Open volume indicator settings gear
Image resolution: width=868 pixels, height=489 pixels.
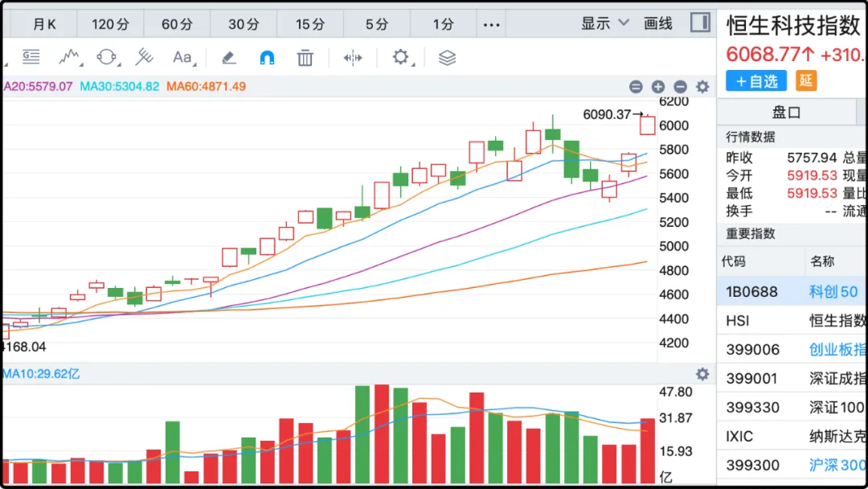[702, 374]
